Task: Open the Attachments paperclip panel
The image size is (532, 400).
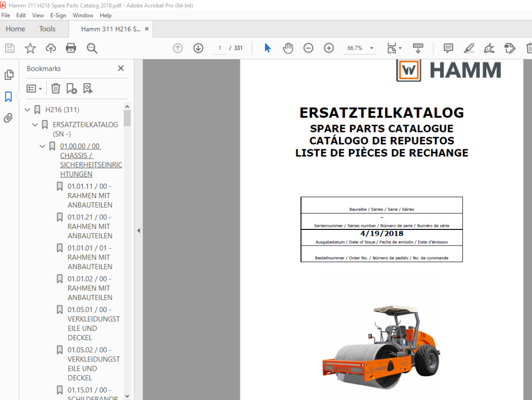Action: click(x=8, y=118)
